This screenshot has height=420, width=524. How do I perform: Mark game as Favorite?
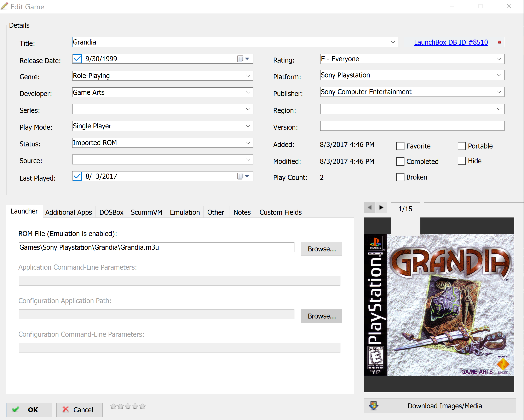(400, 146)
